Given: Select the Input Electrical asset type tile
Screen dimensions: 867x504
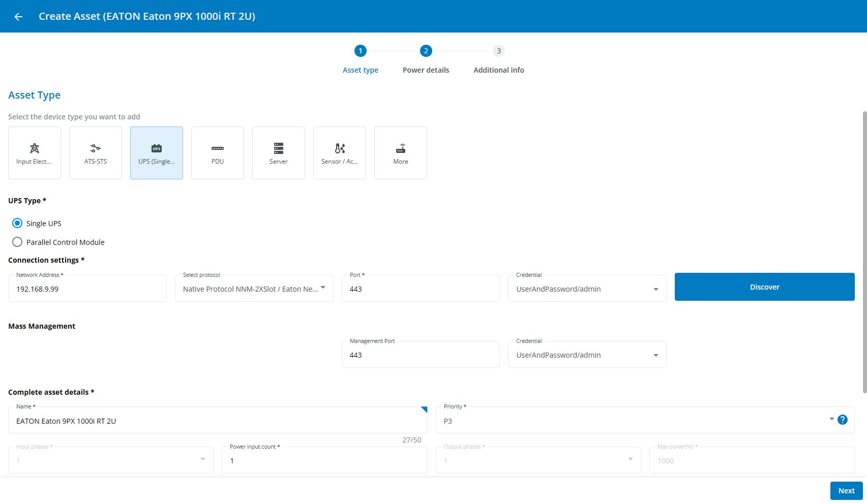Looking at the screenshot, I should (x=35, y=153).
